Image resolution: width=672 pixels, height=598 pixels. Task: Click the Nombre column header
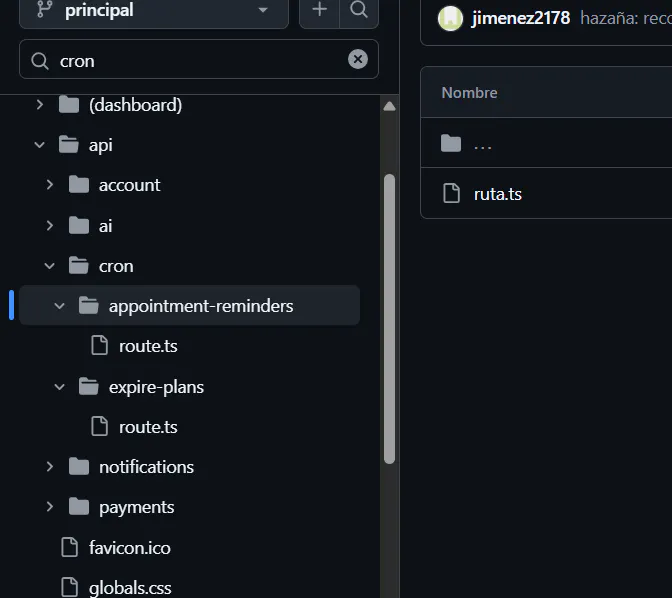(x=469, y=93)
